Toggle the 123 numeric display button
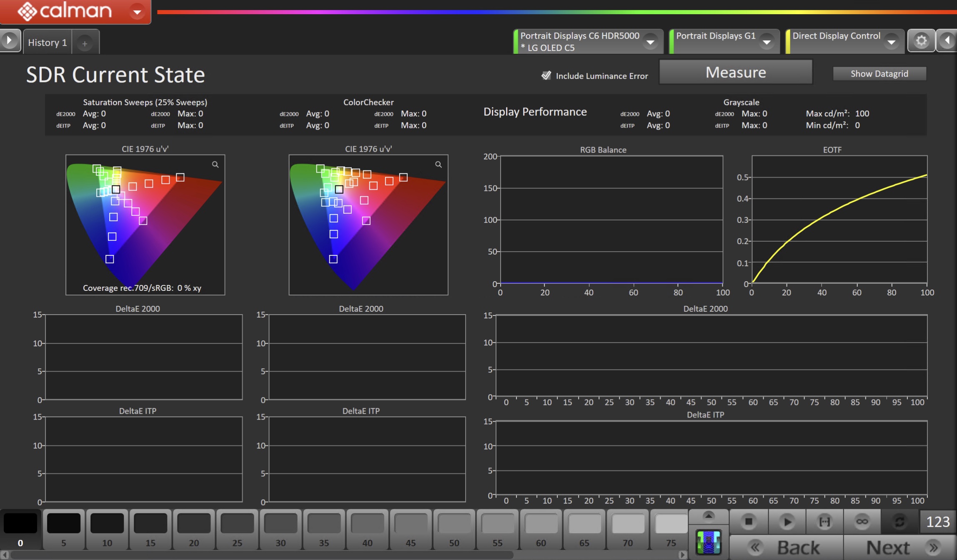The image size is (957, 560). pyautogui.click(x=938, y=522)
